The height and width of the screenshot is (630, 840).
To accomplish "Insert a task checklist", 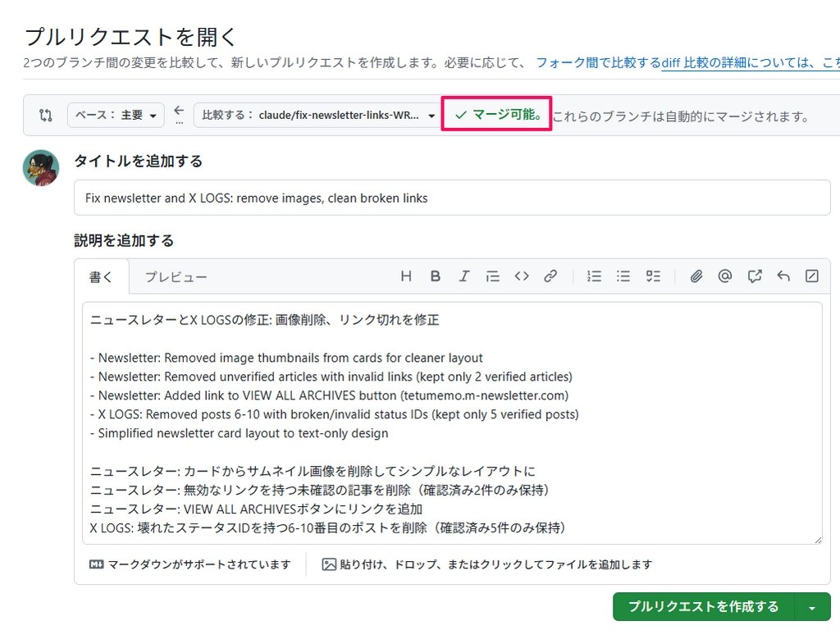I will 652,276.
